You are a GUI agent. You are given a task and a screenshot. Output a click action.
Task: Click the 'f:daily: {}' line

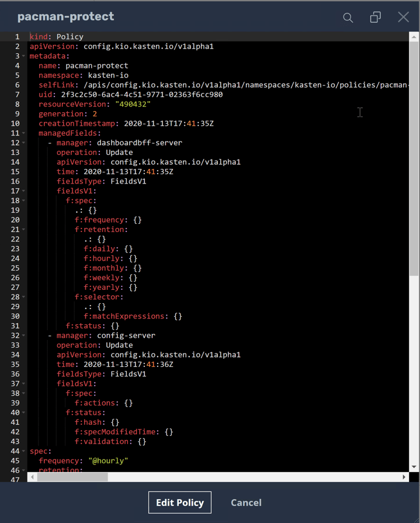(108, 249)
